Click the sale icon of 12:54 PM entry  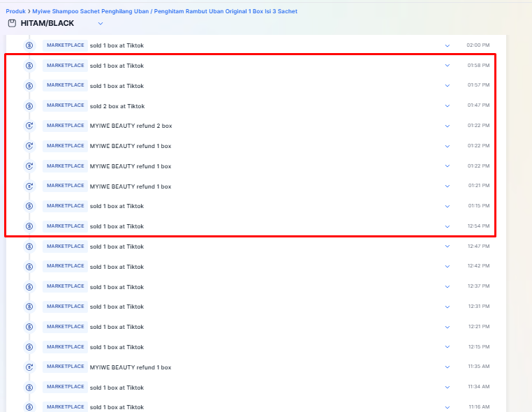tap(29, 226)
